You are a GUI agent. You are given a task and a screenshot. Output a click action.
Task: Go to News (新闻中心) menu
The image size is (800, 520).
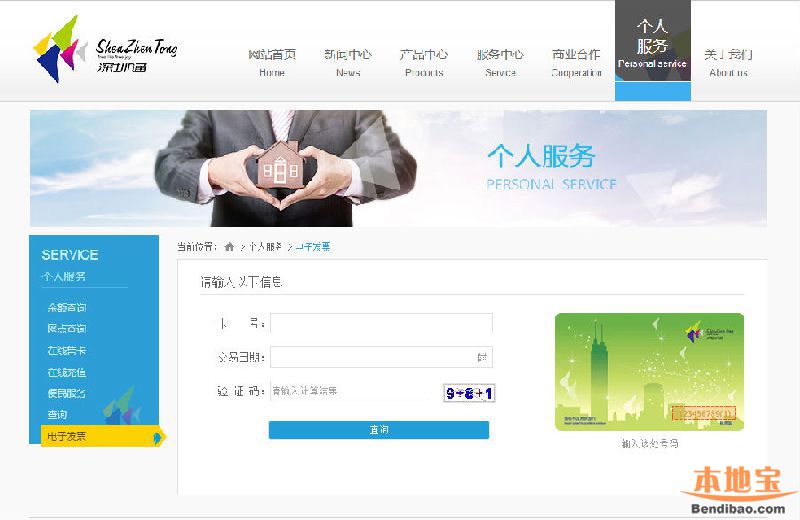click(348, 63)
